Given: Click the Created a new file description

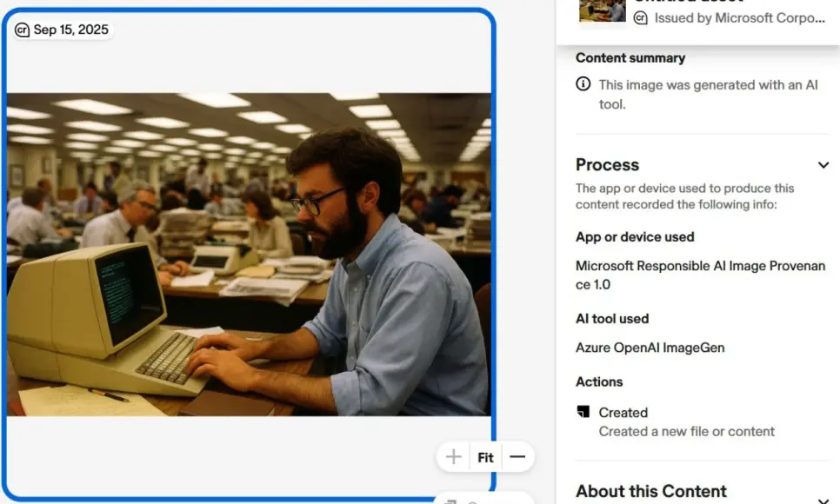Looking at the screenshot, I should tap(686, 431).
